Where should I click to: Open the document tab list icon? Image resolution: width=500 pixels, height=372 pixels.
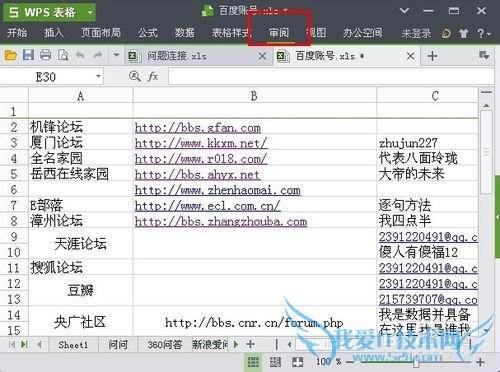484,55
